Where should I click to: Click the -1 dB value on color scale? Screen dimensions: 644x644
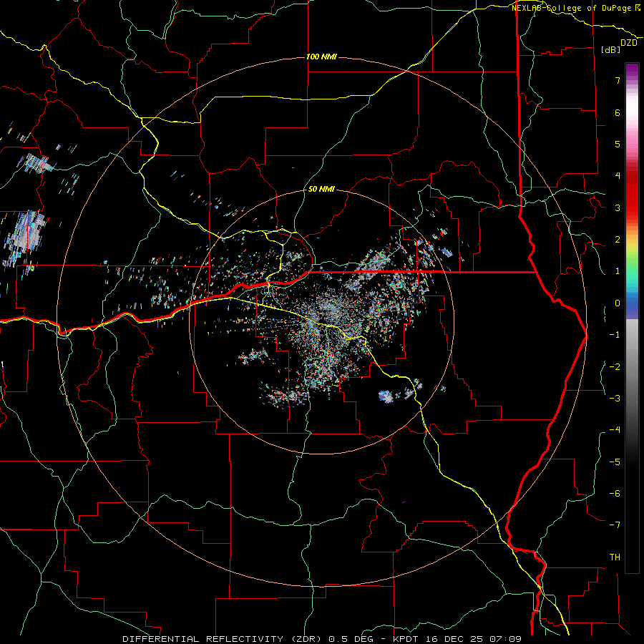[x=615, y=335]
